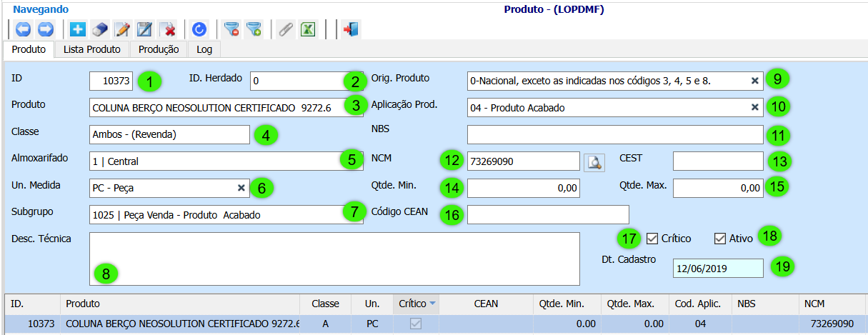This screenshot has height=335, width=868.
Task: Clear Un. Medida selection with its X
Action: 241,188
